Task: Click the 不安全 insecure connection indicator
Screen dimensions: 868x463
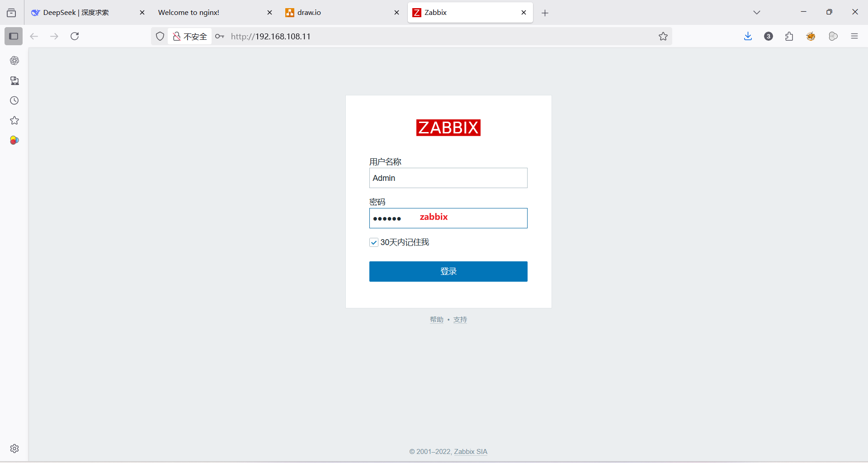Action: pos(190,36)
